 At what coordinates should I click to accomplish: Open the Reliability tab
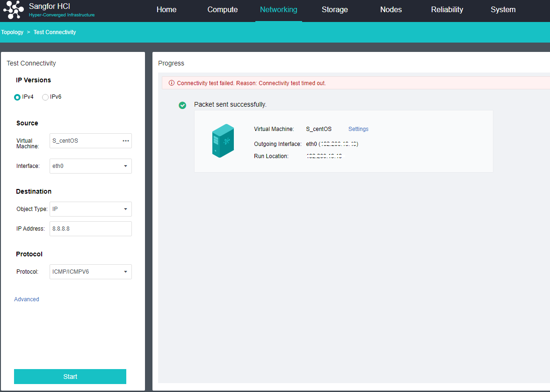tap(447, 10)
